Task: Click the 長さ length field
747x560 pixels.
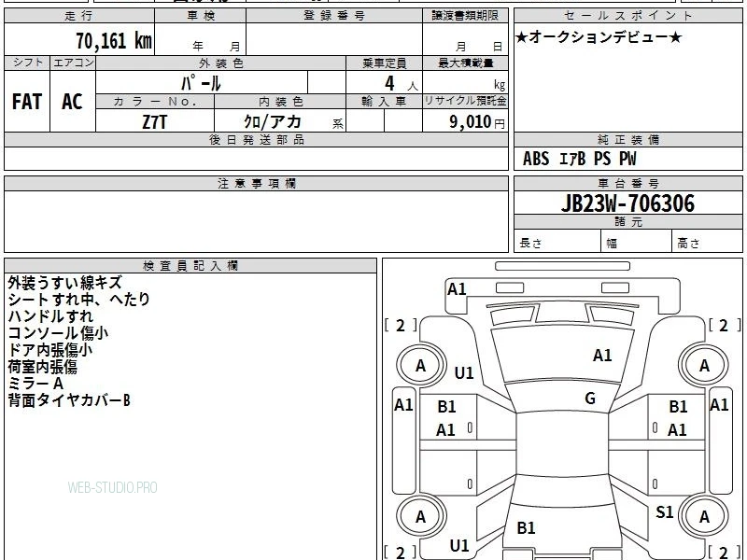Action: [x=557, y=242]
